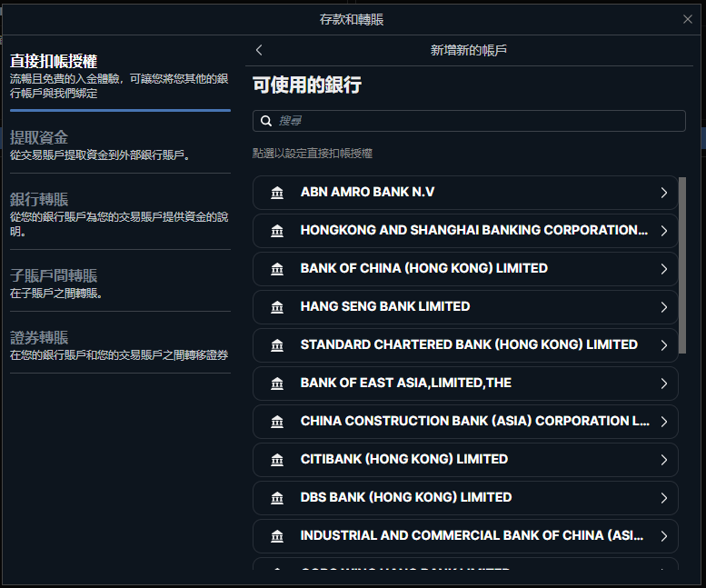This screenshot has width=706, height=588.
Task: Click bank icon next to BANK OF EAST ASIA
Action: 277,384
